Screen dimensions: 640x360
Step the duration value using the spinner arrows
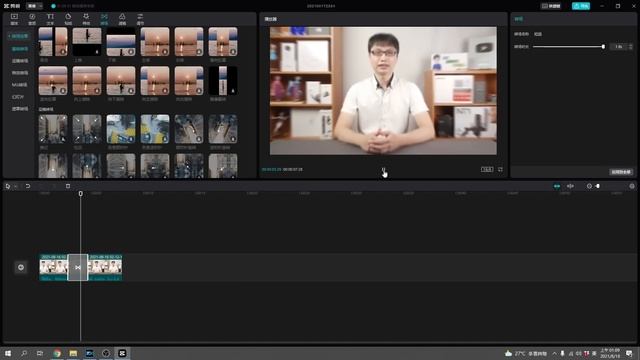(x=631, y=47)
